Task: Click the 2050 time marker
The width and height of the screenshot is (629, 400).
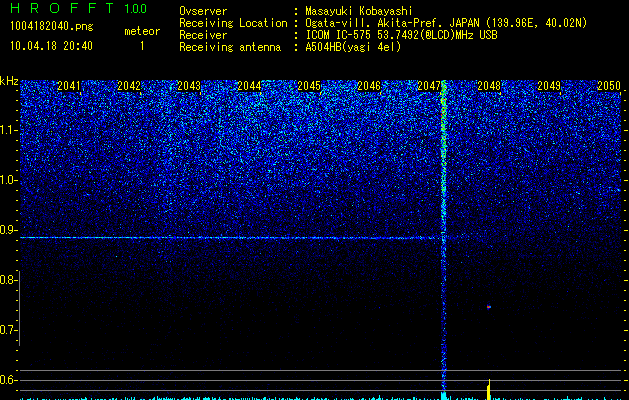Action: 609,86
